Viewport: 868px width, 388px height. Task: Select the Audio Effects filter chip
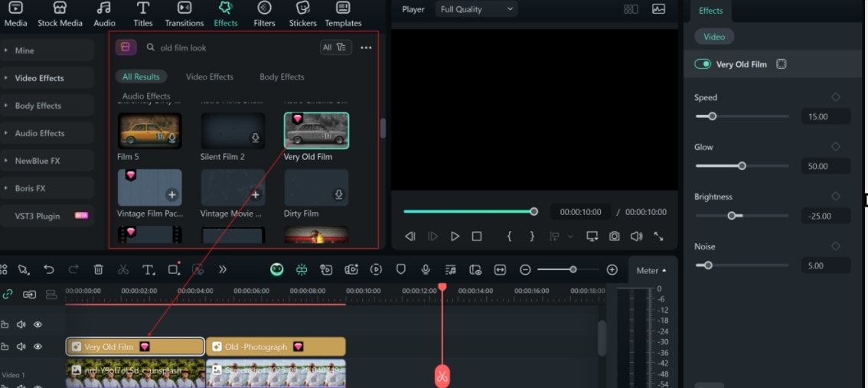[146, 96]
